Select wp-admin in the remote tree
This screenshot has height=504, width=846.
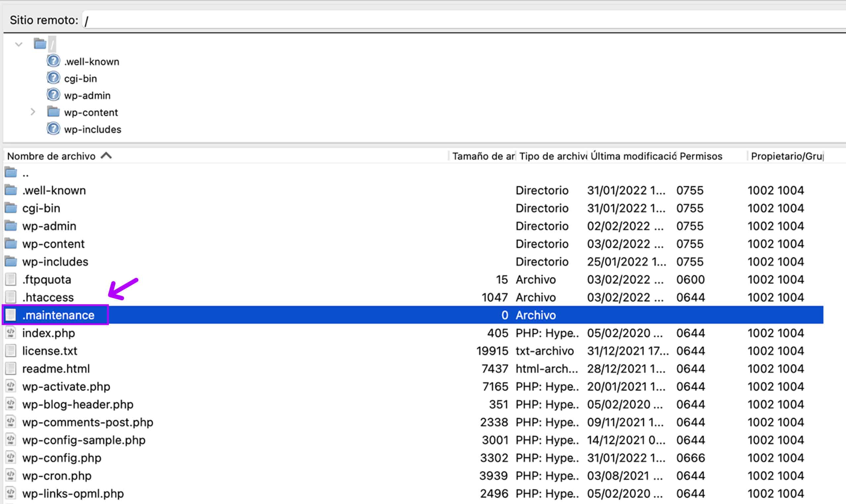pyautogui.click(x=87, y=95)
